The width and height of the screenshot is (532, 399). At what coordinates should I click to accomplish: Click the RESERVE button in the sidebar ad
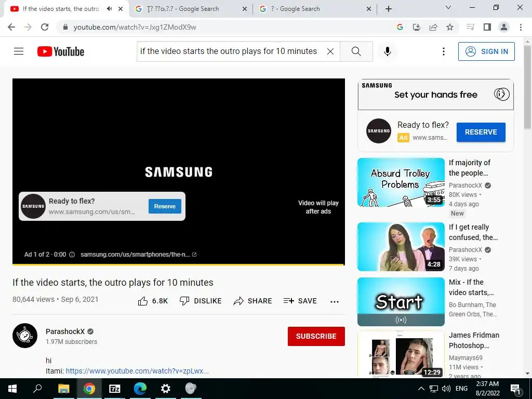pyautogui.click(x=481, y=132)
